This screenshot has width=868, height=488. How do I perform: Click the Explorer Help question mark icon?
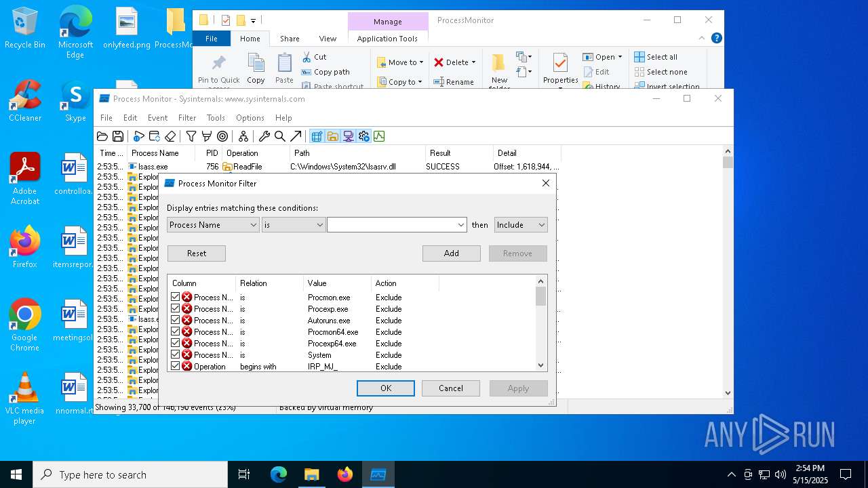pos(716,38)
